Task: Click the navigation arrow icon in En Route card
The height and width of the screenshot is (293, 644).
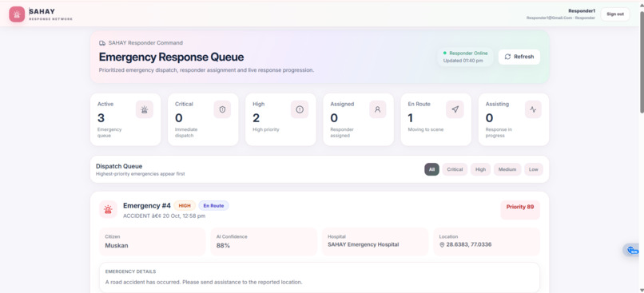Action: tap(455, 109)
